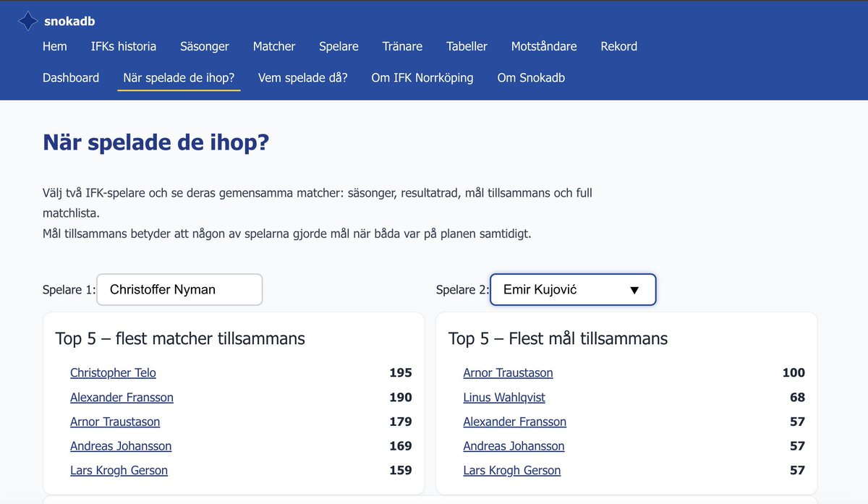868x504 pixels.
Task: Open Motståndare menu item
Action: click(x=544, y=46)
